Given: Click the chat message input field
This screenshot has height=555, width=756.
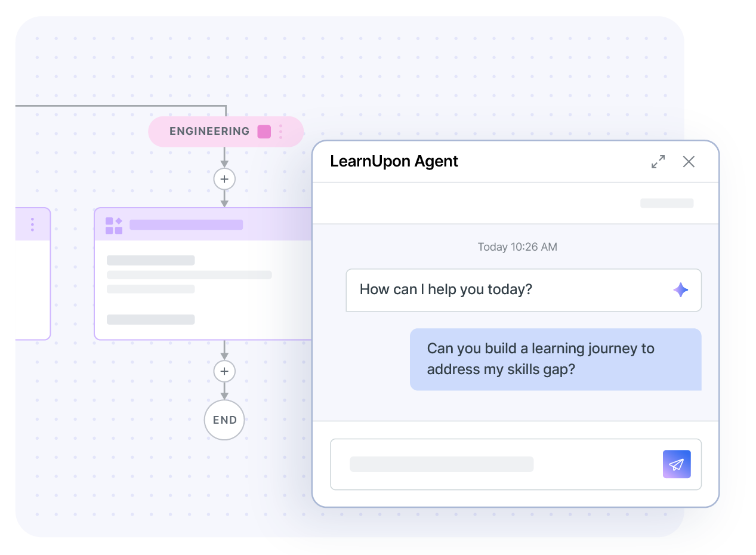Looking at the screenshot, I should (516, 464).
